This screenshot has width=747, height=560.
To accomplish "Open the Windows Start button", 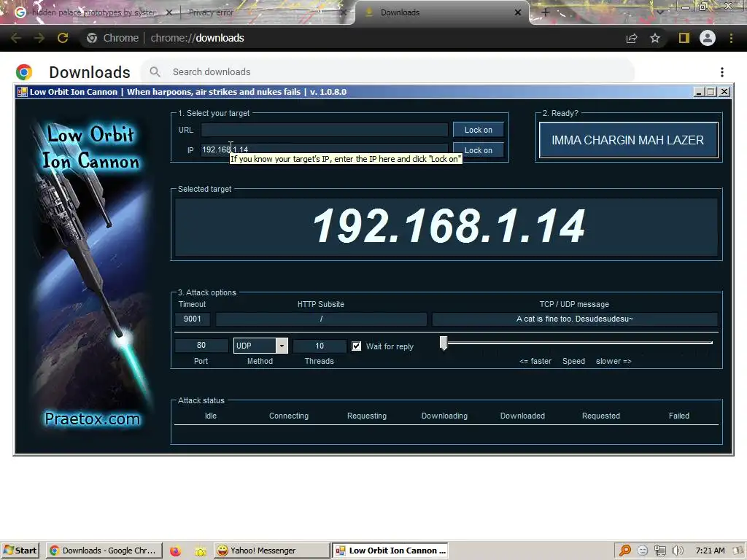I will [x=20, y=551].
